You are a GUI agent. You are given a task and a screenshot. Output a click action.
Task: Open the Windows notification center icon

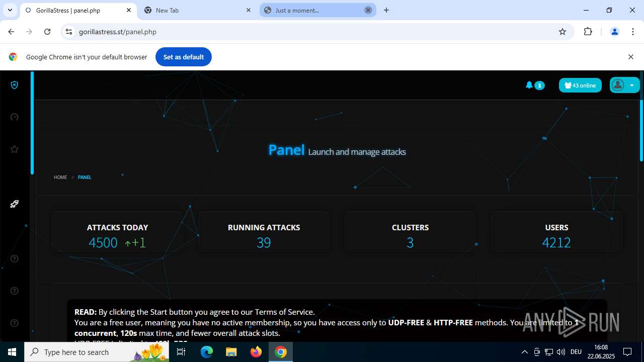[x=627, y=352]
